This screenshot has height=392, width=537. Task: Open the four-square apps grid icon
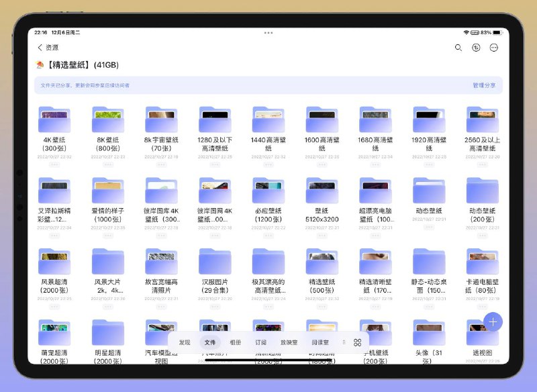click(x=357, y=342)
